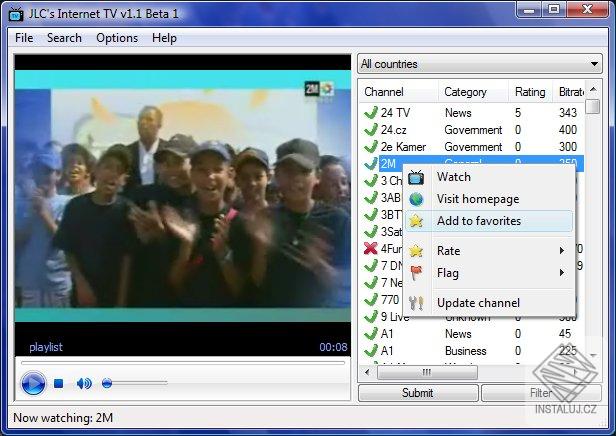The height and width of the screenshot is (436, 616).
Task: Sort by the Category column header
Action: (x=473, y=92)
